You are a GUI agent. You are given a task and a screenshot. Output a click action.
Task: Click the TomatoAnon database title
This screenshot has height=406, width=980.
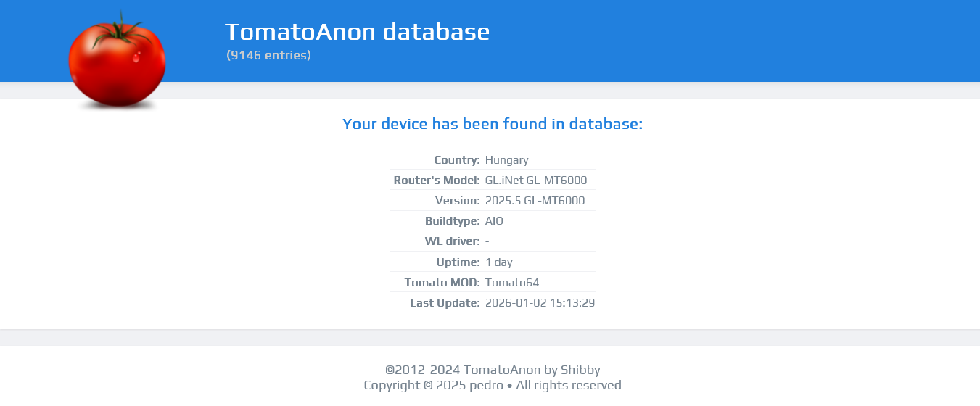click(357, 32)
